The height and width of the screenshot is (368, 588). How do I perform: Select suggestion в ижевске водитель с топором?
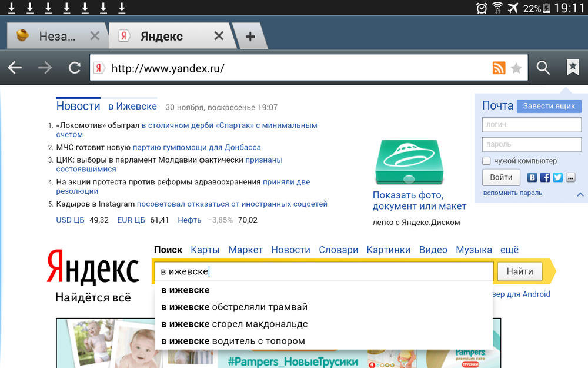323,341
